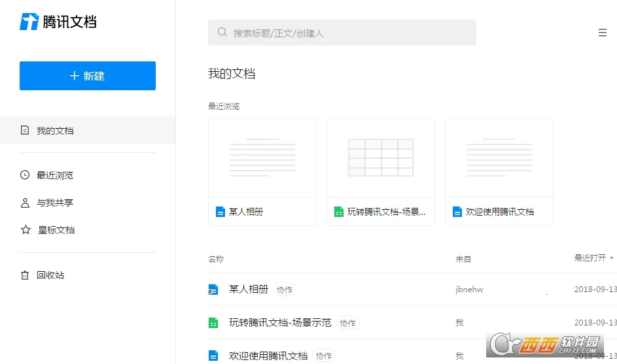Open the spreadsheet thumbnail card 玩转腾讯文档
The height and width of the screenshot is (364, 617).
(380, 171)
